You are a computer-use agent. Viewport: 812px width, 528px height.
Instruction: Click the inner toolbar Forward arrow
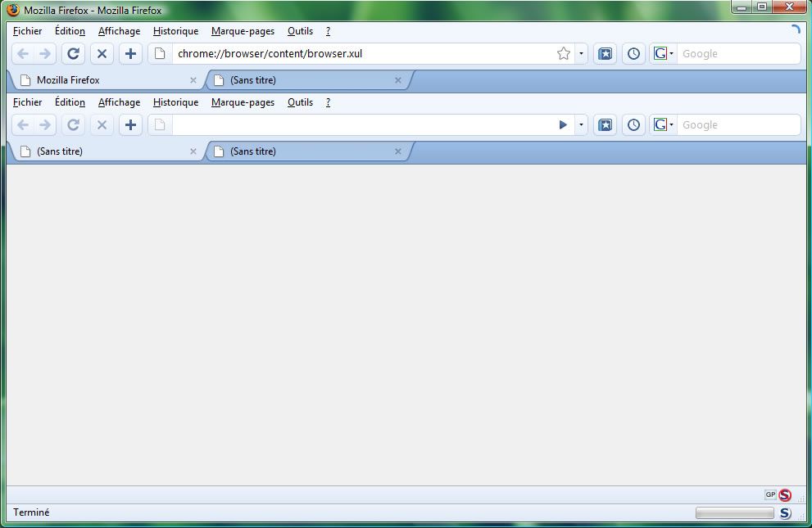click(x=45, y=125)
